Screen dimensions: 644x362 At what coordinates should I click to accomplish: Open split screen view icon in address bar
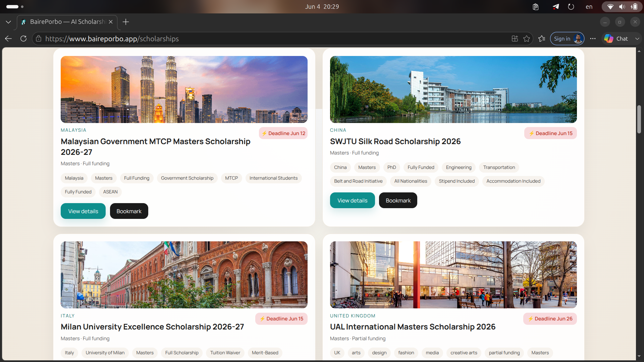coord(515,39)
